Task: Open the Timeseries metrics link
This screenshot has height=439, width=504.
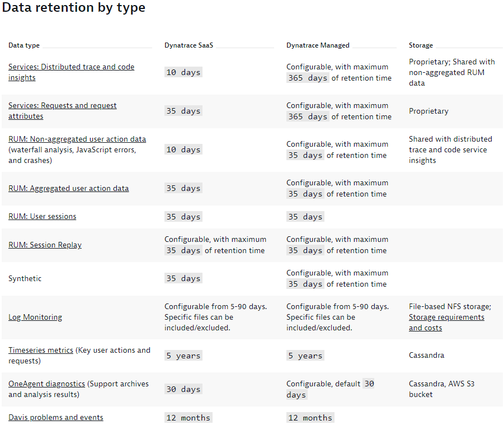Action: (x=40, y=350)
